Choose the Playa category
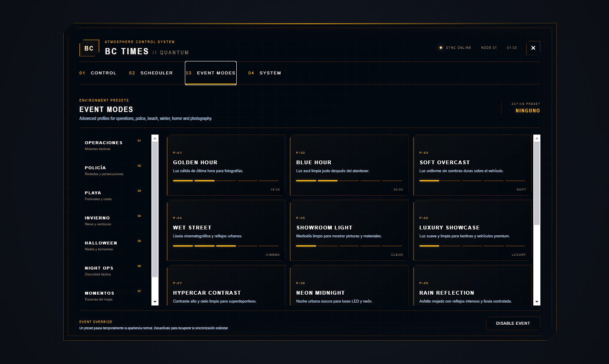The width and height of the screenshot is (609, 364). point(113,196)
